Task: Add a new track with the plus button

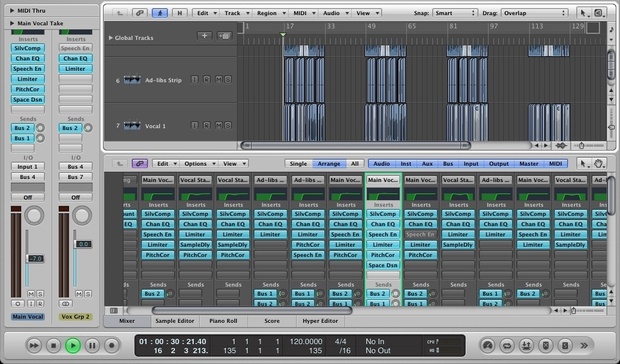Action: click(204, 36)
